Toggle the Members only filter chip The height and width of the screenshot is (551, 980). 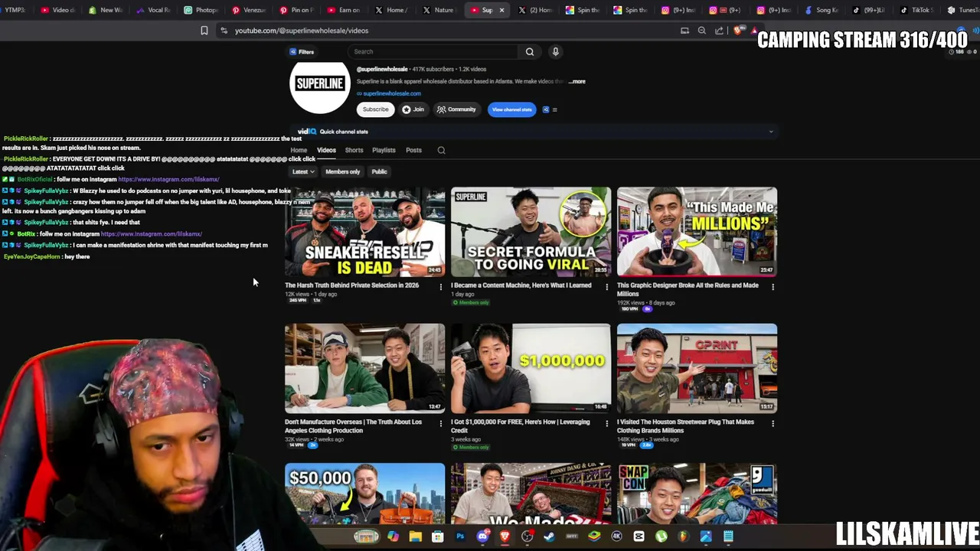click(x=342, y=171)
